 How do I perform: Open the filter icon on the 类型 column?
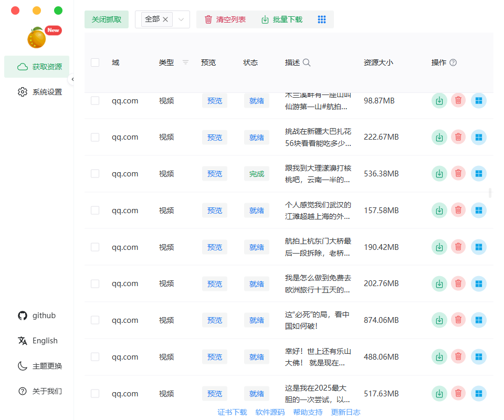[x=185, y=62]
